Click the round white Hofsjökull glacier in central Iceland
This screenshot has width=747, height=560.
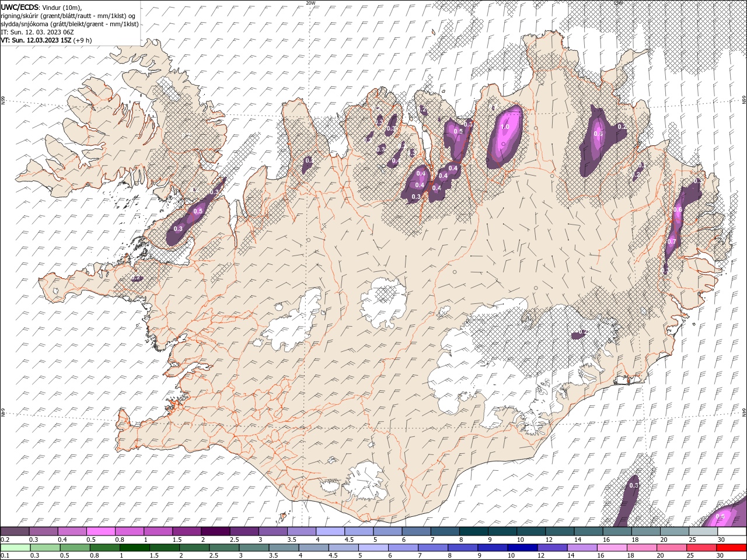click(x=383, y=302)
